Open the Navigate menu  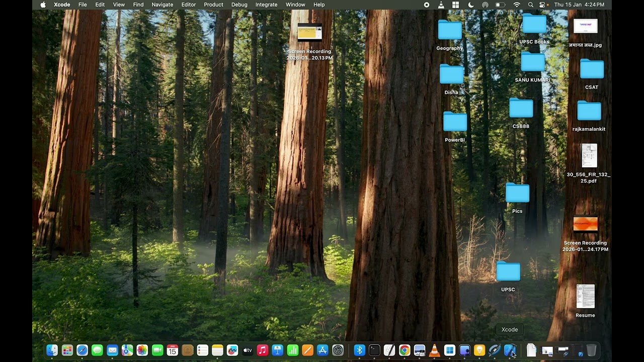(163, 5)
